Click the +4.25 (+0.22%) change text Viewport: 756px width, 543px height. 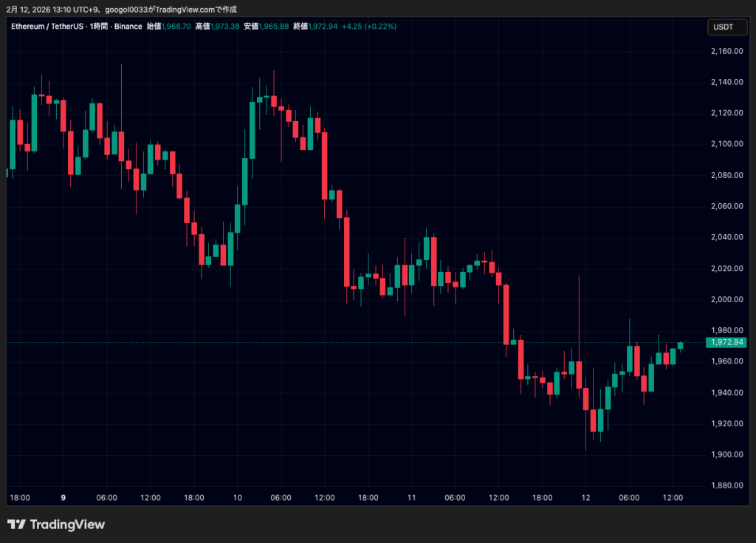[x=369, y=27]
